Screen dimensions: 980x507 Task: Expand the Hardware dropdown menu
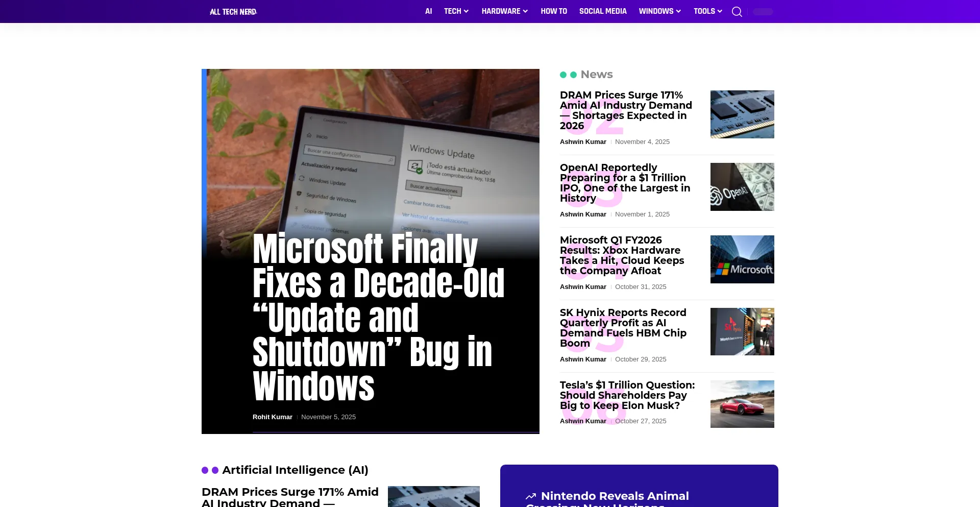[504, 11]
